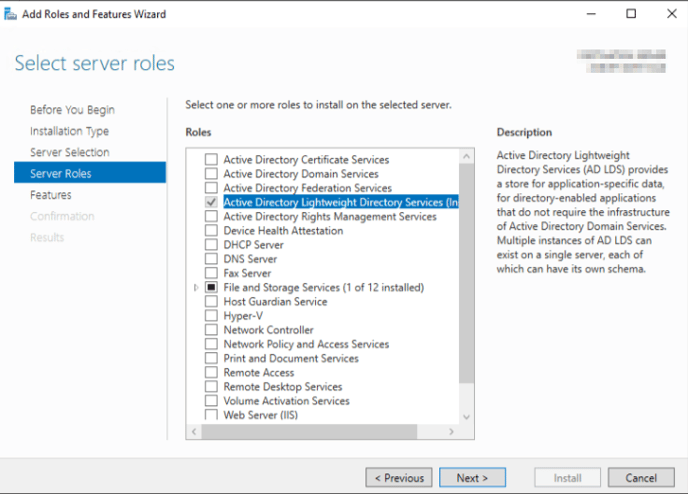The image size is (688, 494).
Task: Open the Installation Type step
Action: (x=69, y=131)
